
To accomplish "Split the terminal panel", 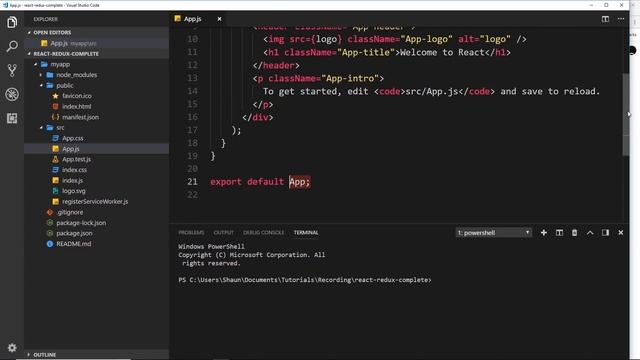I will click(559, 233).
